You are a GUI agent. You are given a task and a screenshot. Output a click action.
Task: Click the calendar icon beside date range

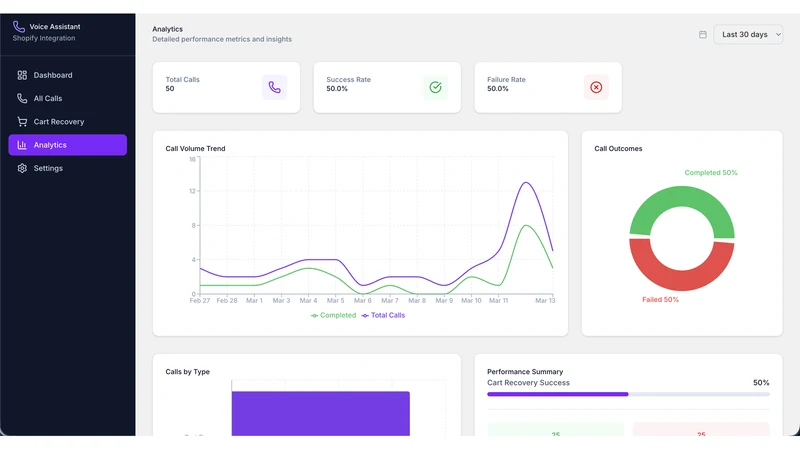(x=703, y=34)
